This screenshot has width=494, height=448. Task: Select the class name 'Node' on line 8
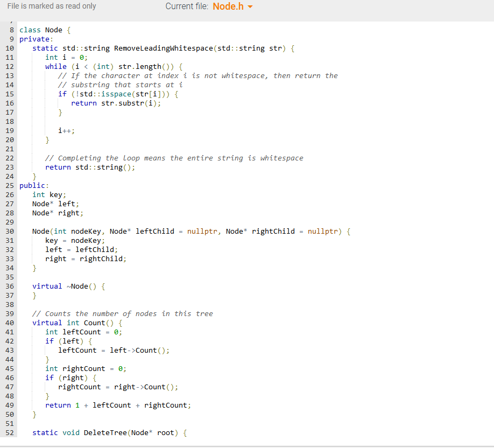coord(53,30)
